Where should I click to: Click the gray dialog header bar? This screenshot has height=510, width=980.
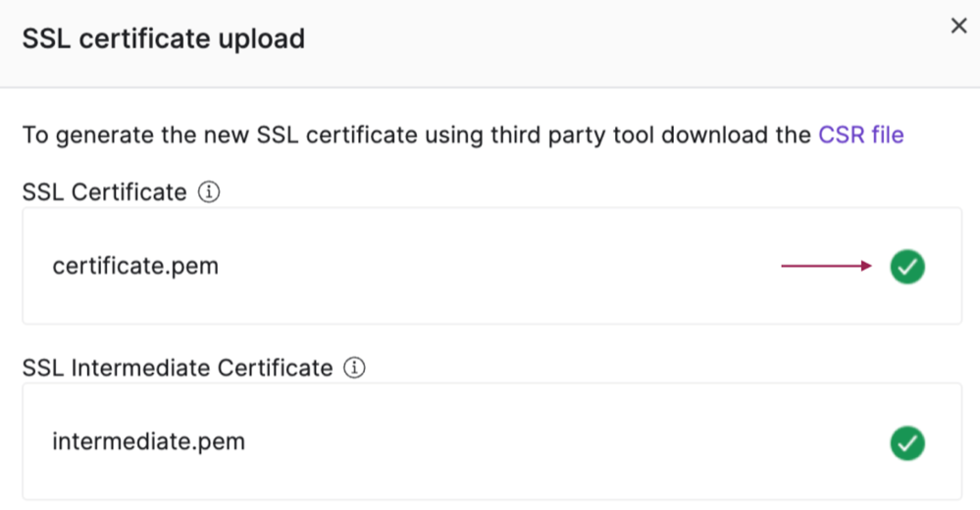pos(490,43)
